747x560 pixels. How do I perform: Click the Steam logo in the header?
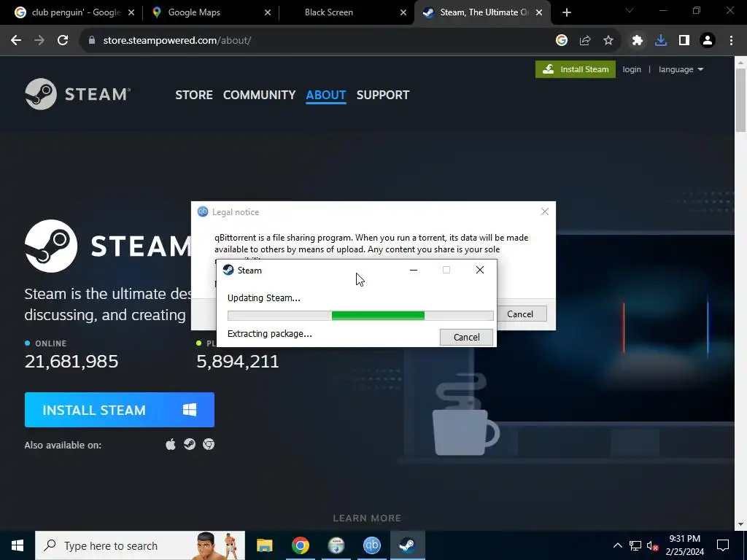tap(77, 94)
